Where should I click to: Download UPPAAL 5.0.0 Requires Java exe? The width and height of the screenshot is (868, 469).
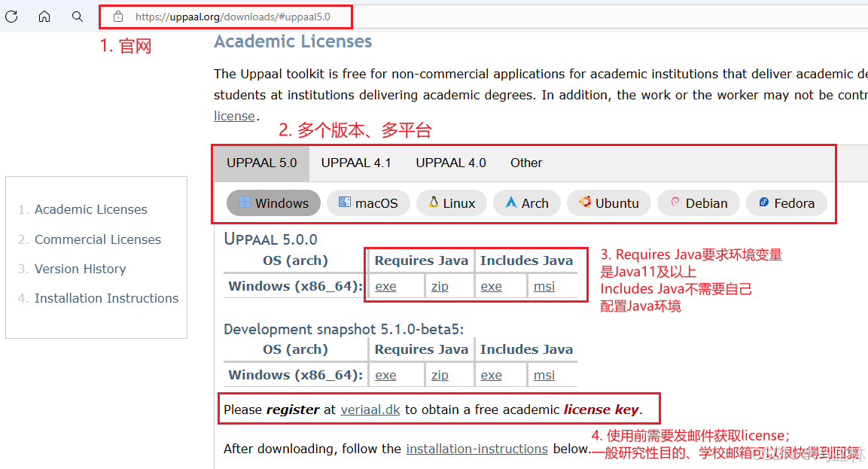click(386, 287)
